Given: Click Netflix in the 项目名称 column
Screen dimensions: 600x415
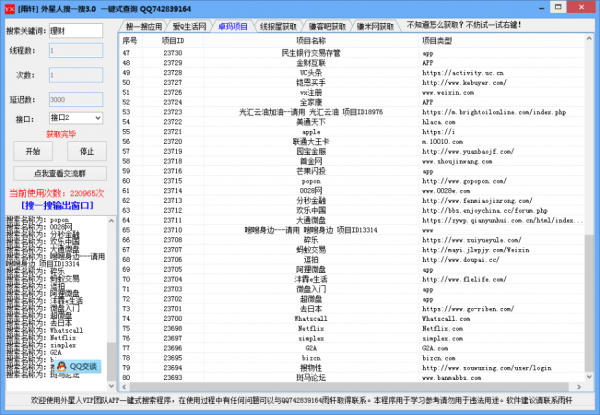Looking at the screenshot, I should 311,329.
